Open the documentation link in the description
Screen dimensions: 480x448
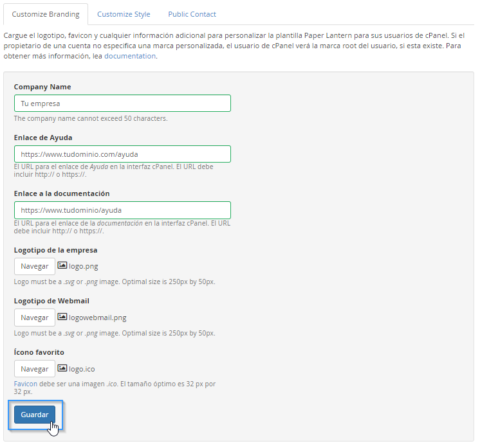tap(129, 56)
